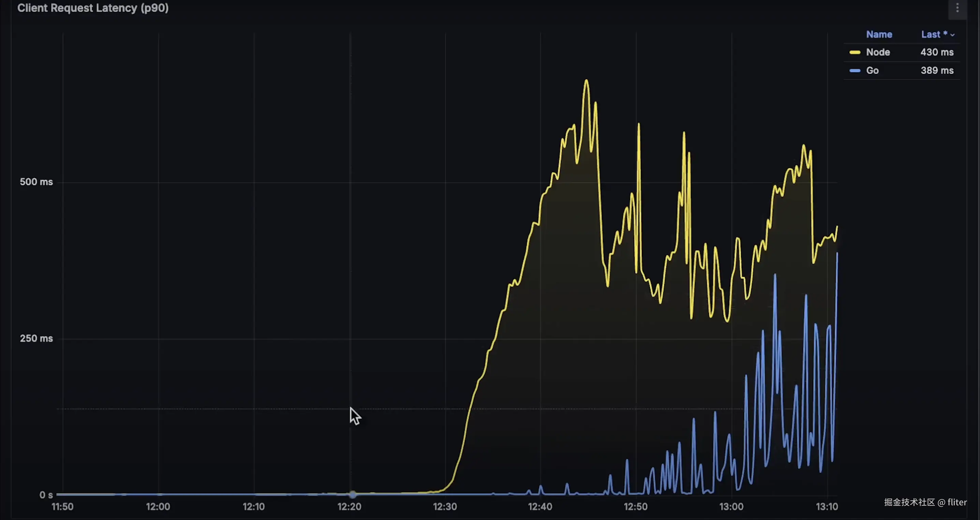Sort legend by the Name column header
The width and height of the screenshot is (980, 520).
879,35
